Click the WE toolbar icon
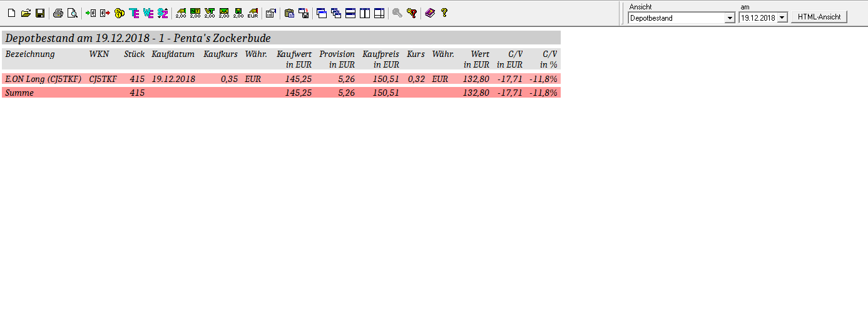868x316 pixels. pos(148,13)
